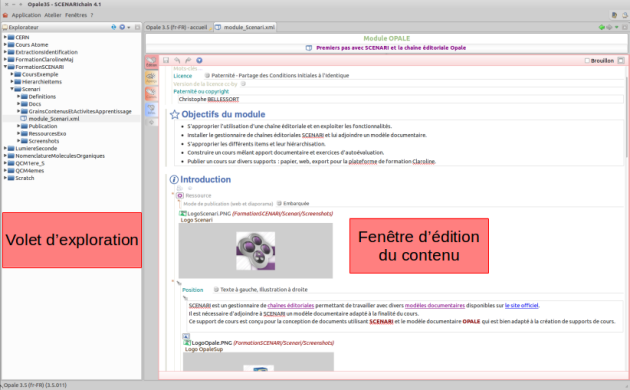Viewport: 630px width, 390px height.
Task: Select the RessourcesExo folder
Action: [x=47, y=134]
